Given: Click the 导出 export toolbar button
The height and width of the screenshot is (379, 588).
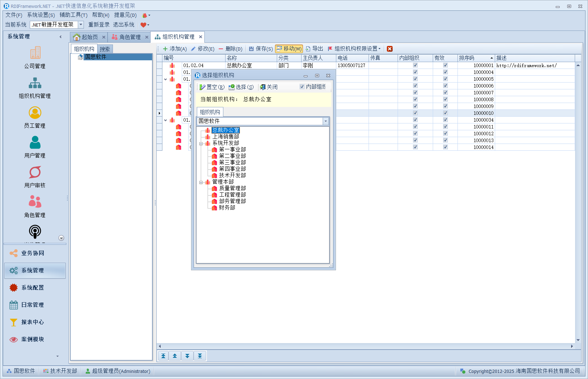Looking at the screenshot, I should (x=314, y=49).
